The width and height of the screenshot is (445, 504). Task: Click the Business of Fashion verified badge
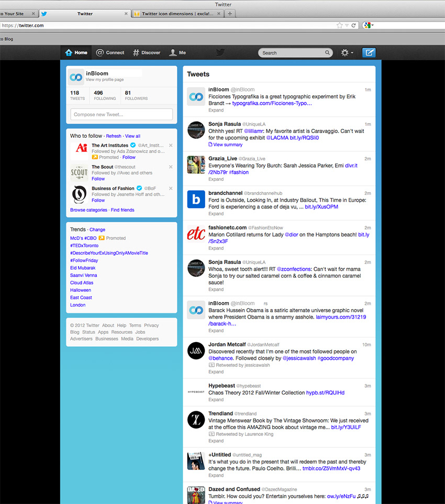pyautogui.click(x=139, y=189)
